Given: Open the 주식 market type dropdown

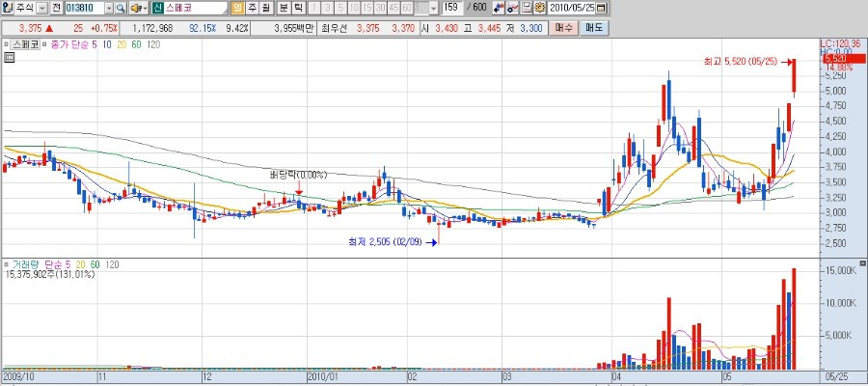Looking at the screenshot, I should coord(42,9).
